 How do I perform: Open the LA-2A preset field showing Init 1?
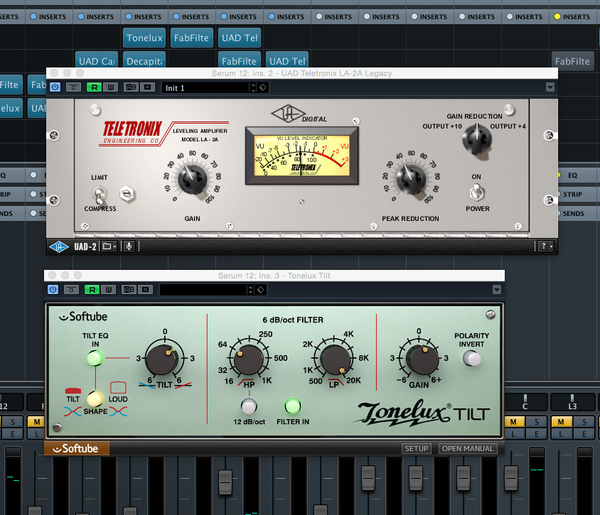[207, 88]
